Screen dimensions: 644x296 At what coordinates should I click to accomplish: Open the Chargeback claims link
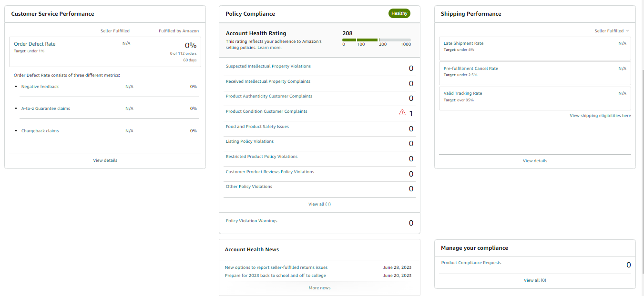[40, 131]
